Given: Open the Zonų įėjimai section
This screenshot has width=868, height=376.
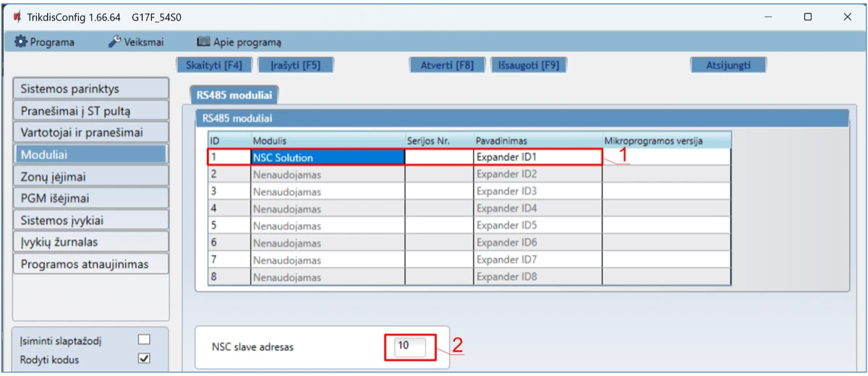Looking at the screenshot, I should pyautogui.click(x=90, y=176).
